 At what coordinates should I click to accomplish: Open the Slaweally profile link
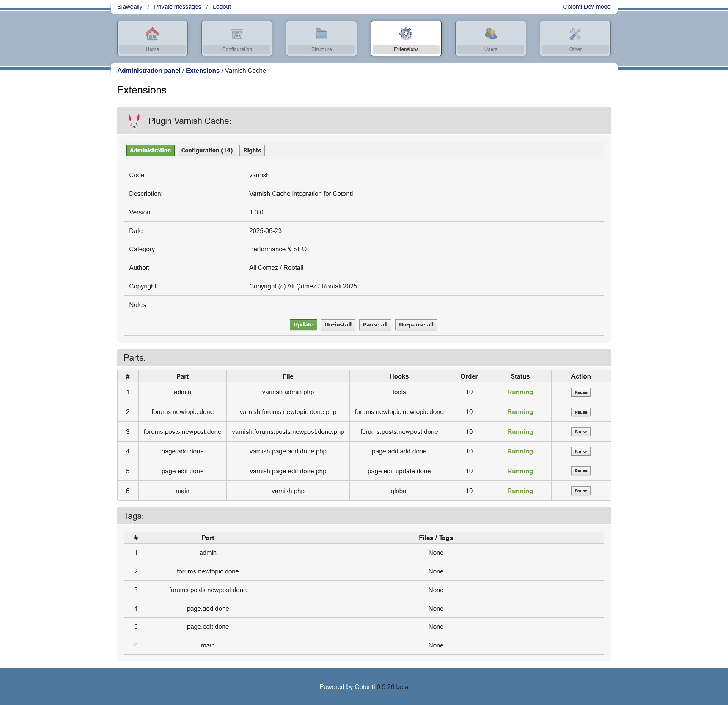(130, 7)
